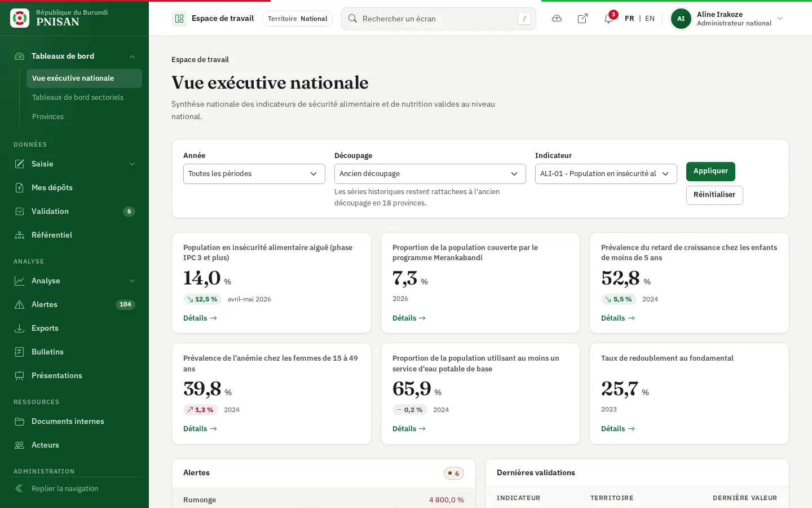Click the Réinitialiser button
The image size is (812, 508).
[x=714, y=195]
